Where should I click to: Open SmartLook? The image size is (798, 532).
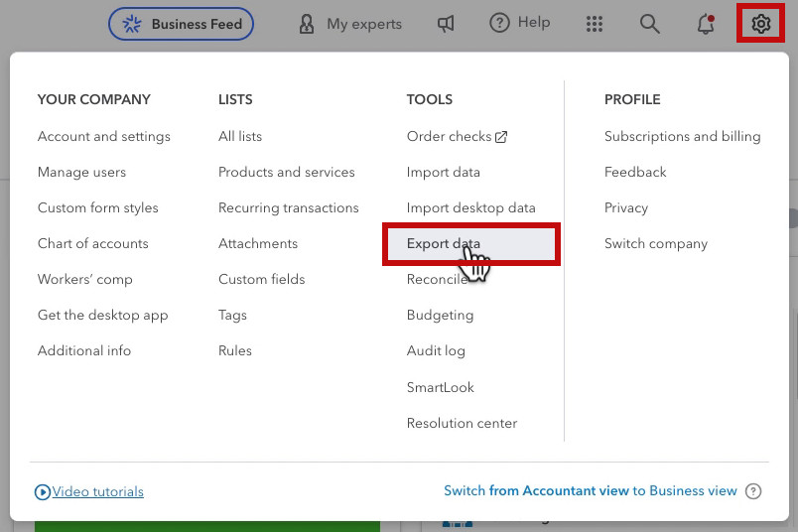[x=441, y=387]
